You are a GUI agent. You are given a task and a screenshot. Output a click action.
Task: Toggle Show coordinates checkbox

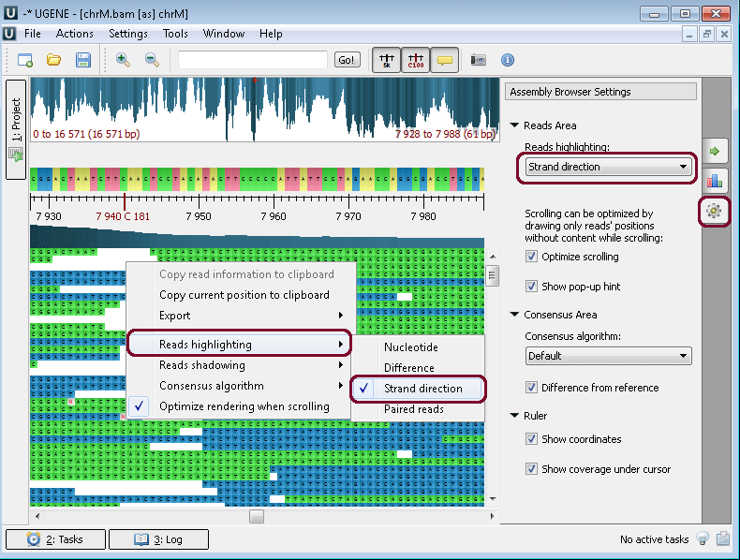(531, 439)
